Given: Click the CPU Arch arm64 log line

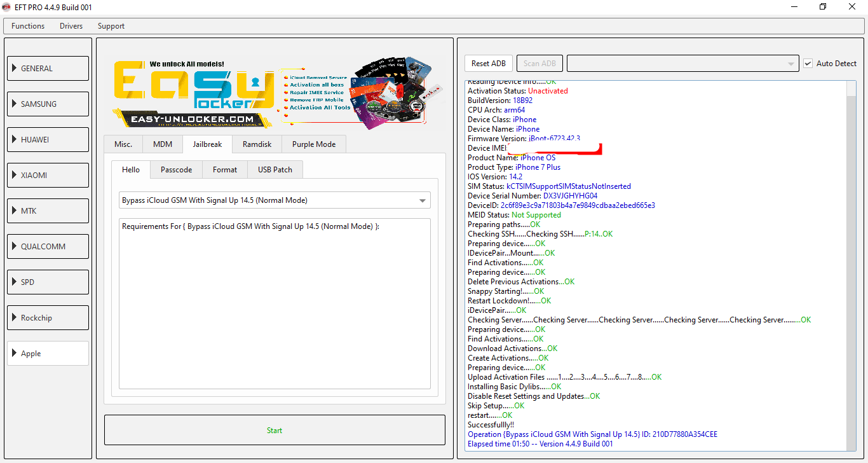Looking at the screenshot, I should (496, 110).
